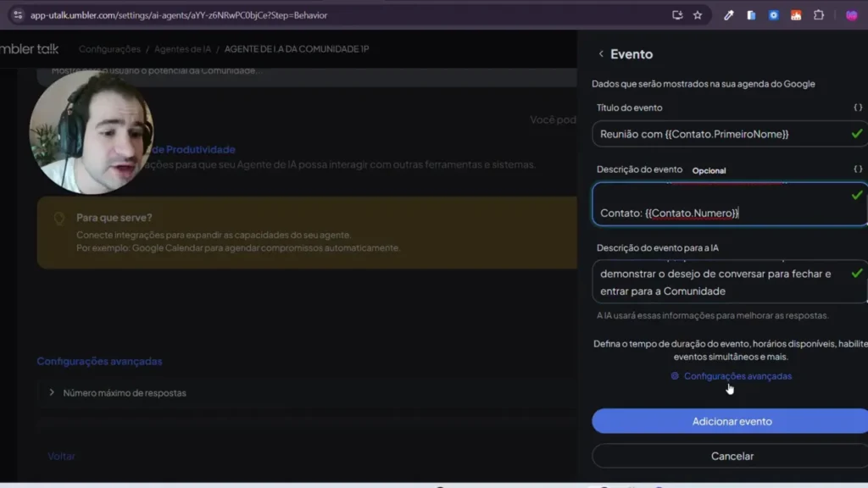
Task: Click the browser profile avatar
Action: pyautogui.click(x=852, y=15)
